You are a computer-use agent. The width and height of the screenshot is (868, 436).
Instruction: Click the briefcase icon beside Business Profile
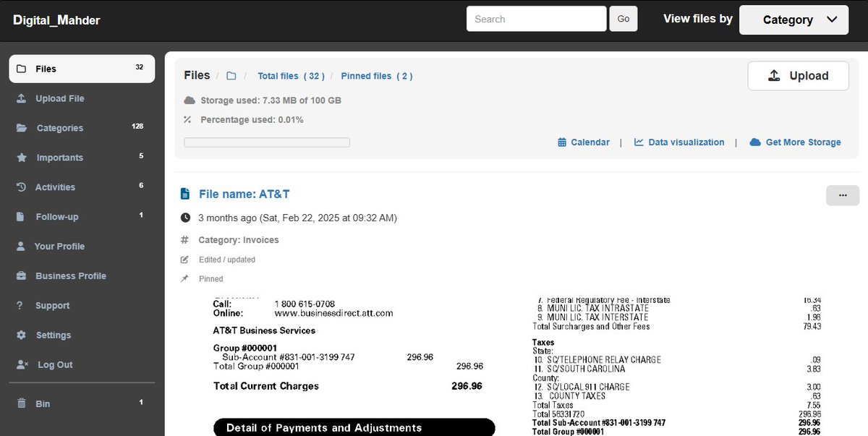(21, 276)
